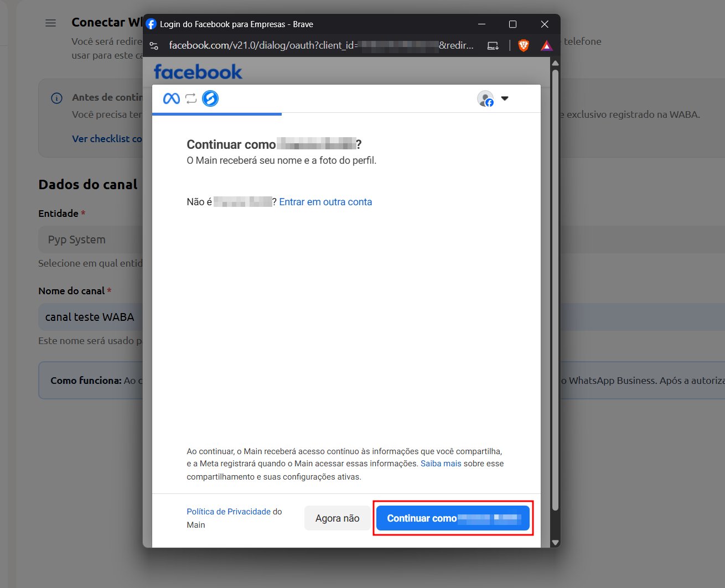Click the facebook wordmark logo
Image resolution: width=725 pixels, height=588 pixels.
[x=198, y=72]
